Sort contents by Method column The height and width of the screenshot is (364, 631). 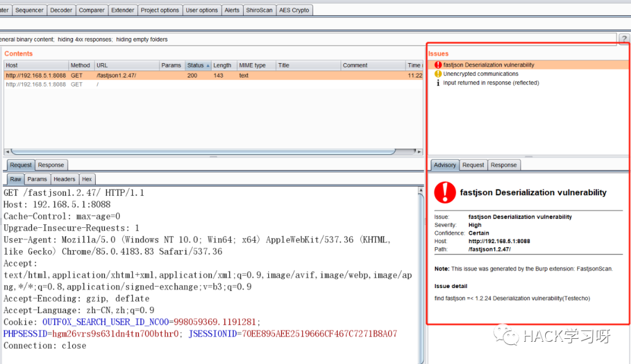click(81, 65)
